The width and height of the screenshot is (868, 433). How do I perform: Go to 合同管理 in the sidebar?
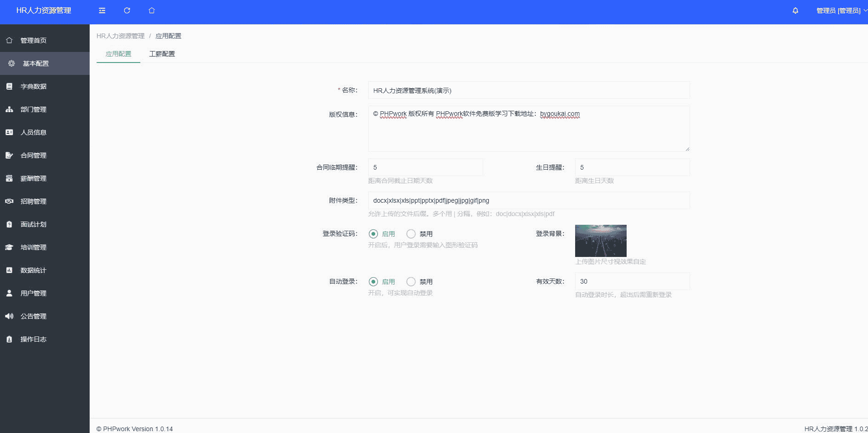click(x=34, y=155)
